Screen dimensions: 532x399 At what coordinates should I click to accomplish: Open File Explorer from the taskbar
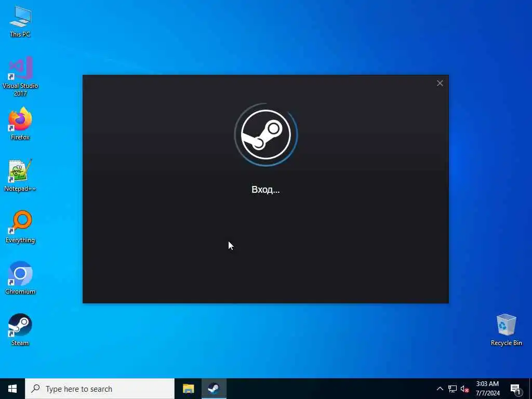[x=188, y=389]
